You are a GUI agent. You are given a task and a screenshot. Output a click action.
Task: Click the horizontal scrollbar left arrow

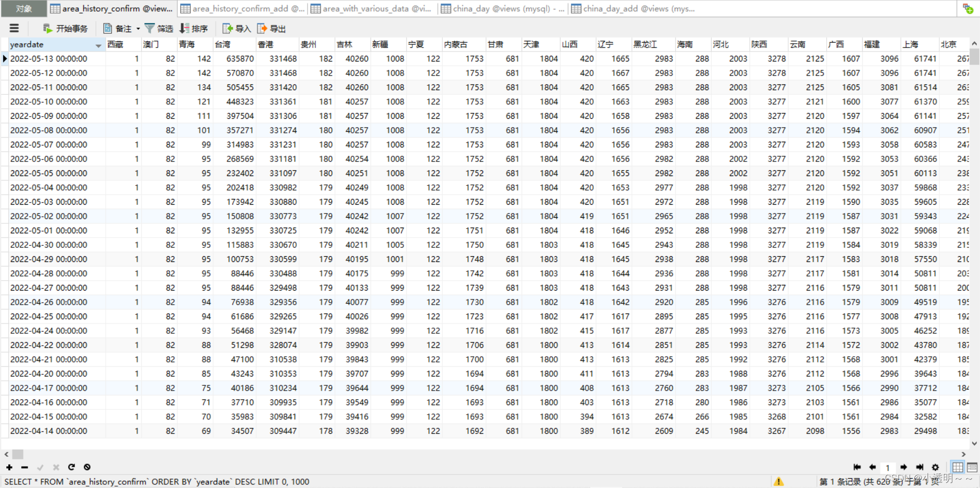coord(6,454)
